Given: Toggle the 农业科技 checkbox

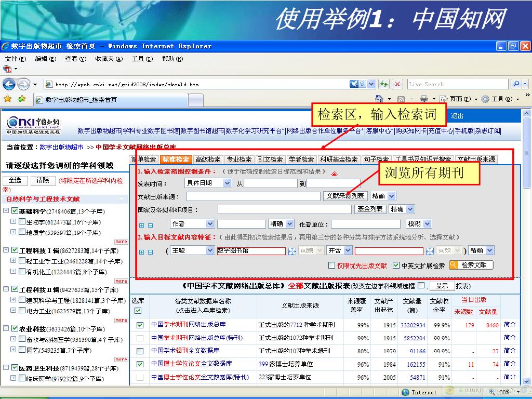Looking at the screenshot, I should 15,328.
